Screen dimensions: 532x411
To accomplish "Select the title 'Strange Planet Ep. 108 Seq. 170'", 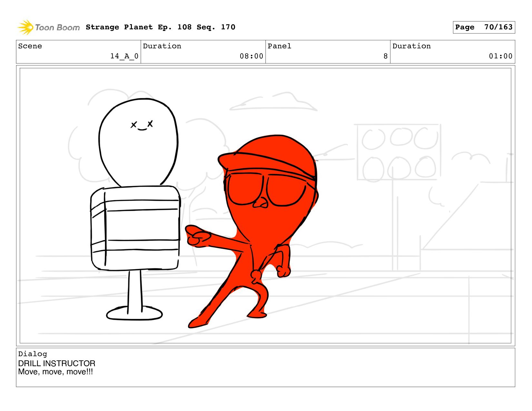I will point(161,27).
